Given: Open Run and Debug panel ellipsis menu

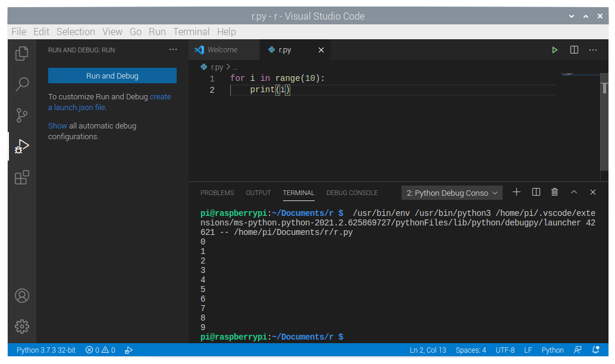Looking at the screenshot, I should (173, 49).
